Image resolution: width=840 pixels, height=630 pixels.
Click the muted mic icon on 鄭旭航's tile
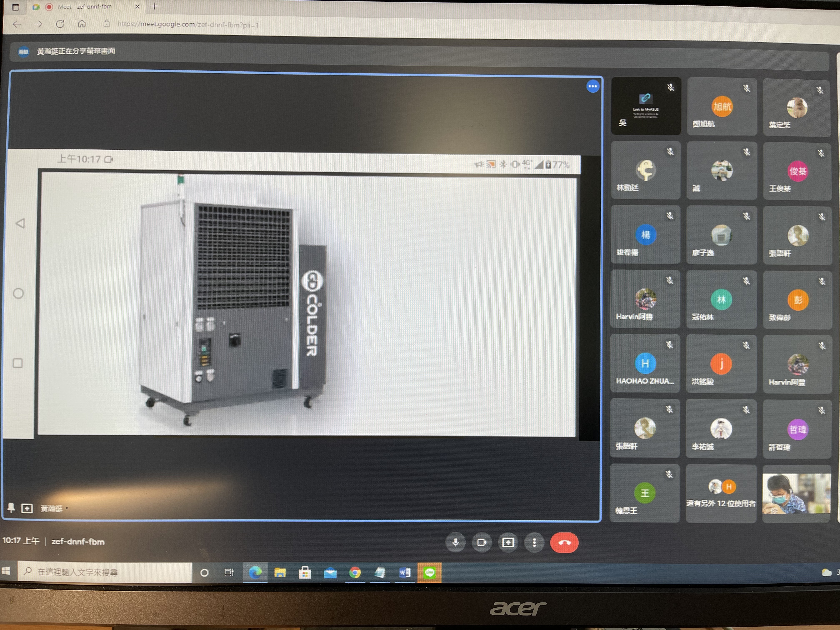click(747, 89)
